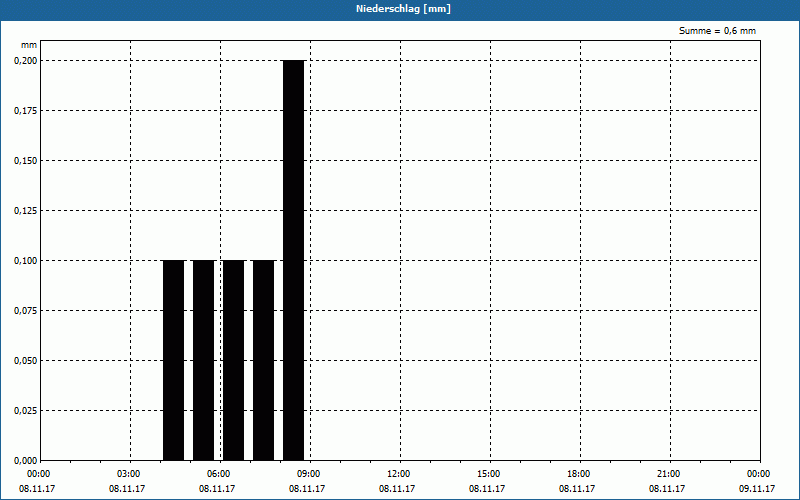Click the 12:00 time axis label

pos(398,474)
